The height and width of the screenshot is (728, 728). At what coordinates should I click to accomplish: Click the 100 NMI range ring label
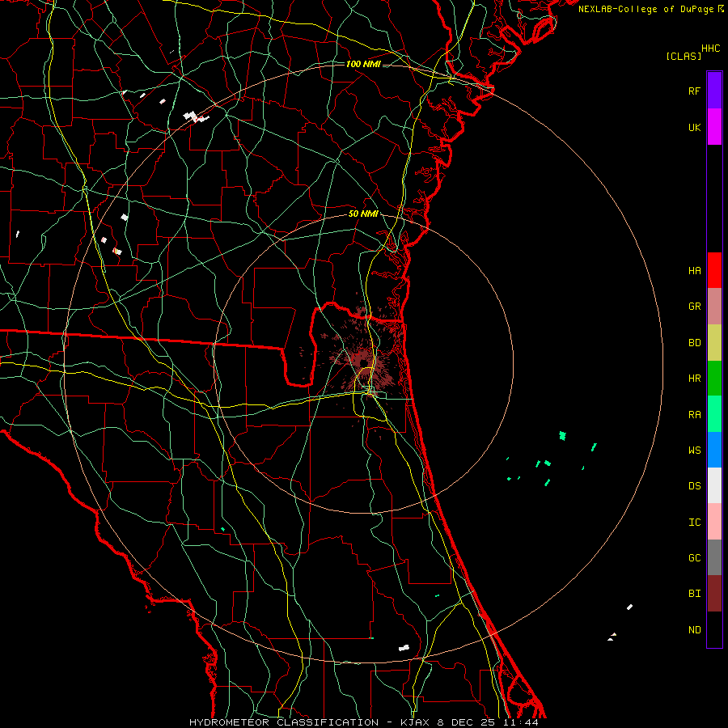point(363,64)
